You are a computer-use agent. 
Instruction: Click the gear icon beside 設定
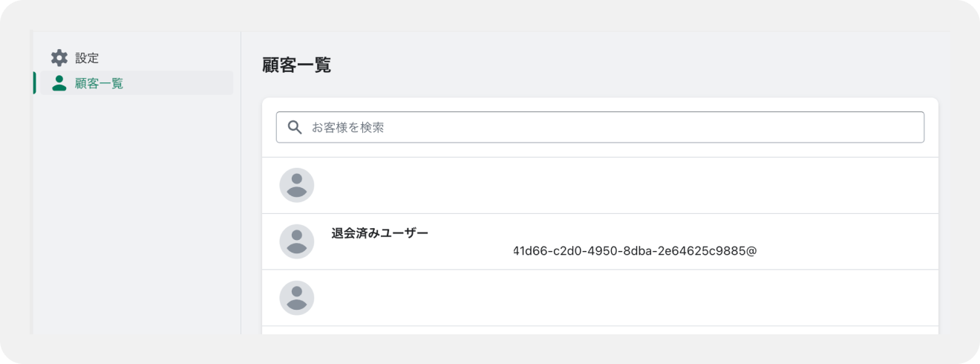pos(59,58)
